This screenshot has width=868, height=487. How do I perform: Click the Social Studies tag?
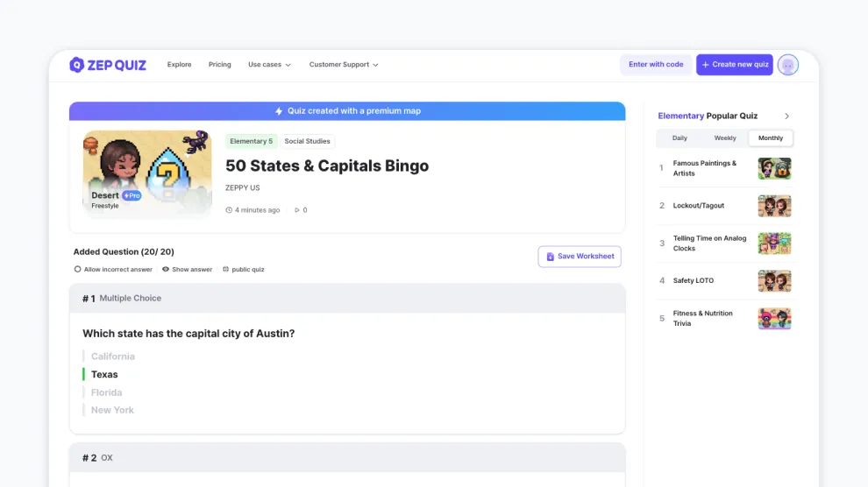click(307, 141)
